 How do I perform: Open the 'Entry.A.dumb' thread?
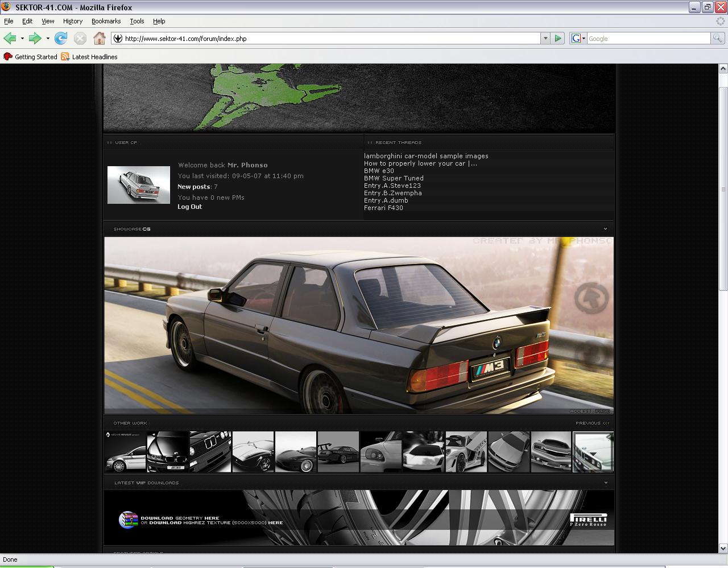[x=386, y=200]
